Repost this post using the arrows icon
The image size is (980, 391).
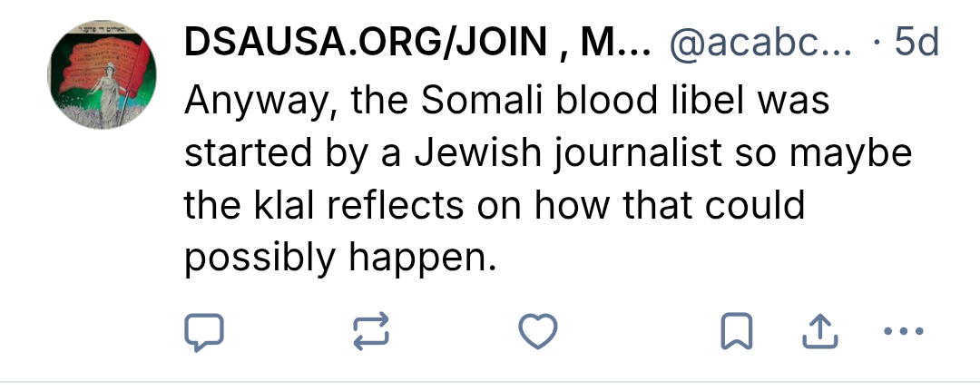click(370, 333)
